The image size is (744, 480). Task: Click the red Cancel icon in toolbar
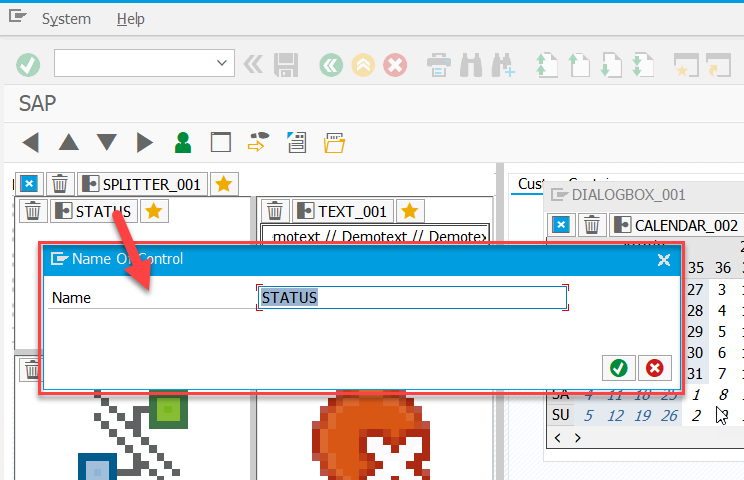pyautogui.click(x=395, y=65)
